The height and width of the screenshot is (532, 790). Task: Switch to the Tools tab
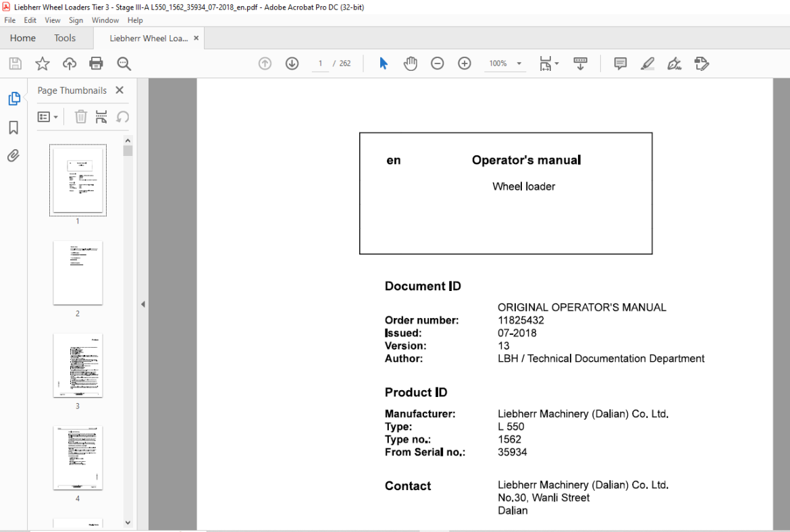point(65,38)
